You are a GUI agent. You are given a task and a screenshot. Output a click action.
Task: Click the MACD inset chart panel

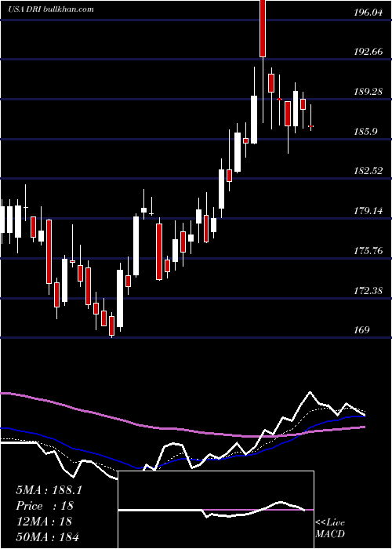coord(216,510)
